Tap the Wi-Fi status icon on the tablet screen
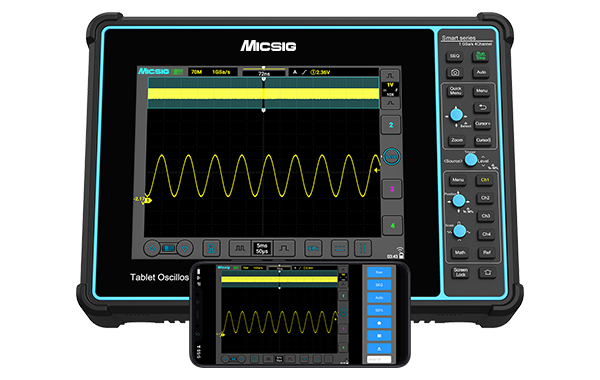Screen dimensions: 600x380 click(x=400, y=249)
